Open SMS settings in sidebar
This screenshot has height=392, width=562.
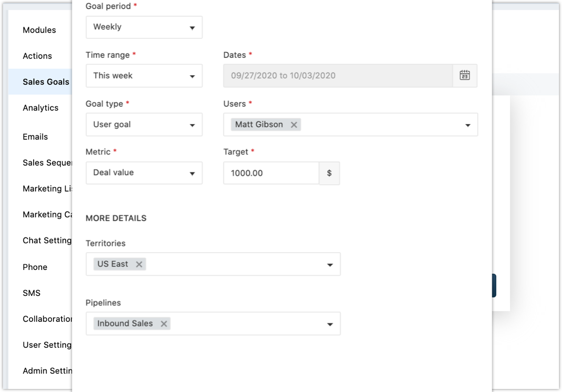pyautogui.click(x=32, y=293)
